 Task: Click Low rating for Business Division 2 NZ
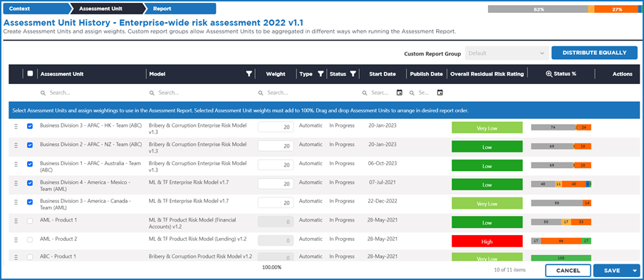click(487, 147)
